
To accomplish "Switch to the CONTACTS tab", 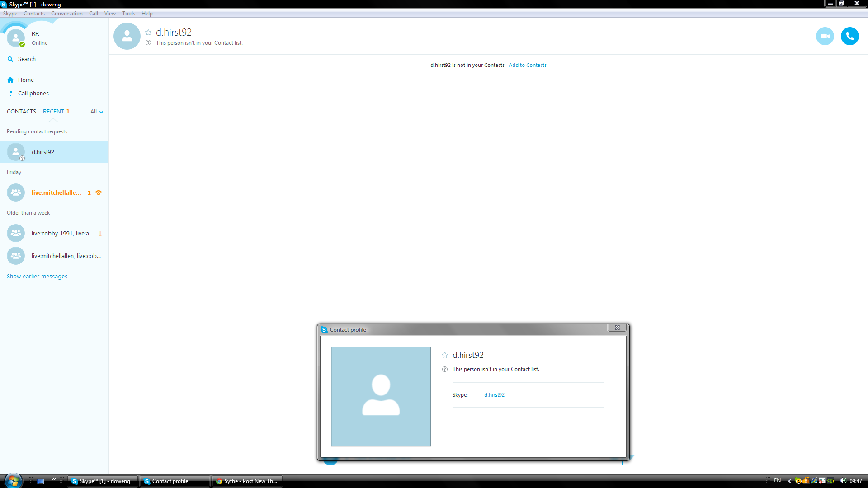I will [21, 112].
